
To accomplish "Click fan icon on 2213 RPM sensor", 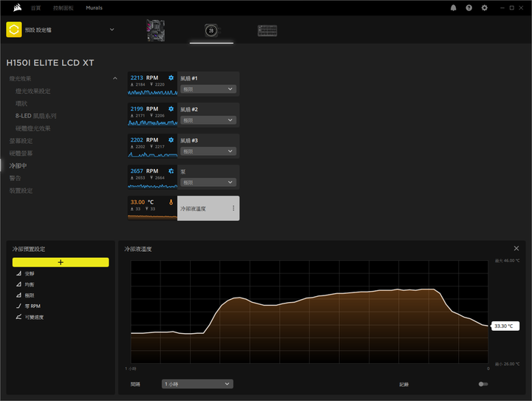I will [171, 78].
